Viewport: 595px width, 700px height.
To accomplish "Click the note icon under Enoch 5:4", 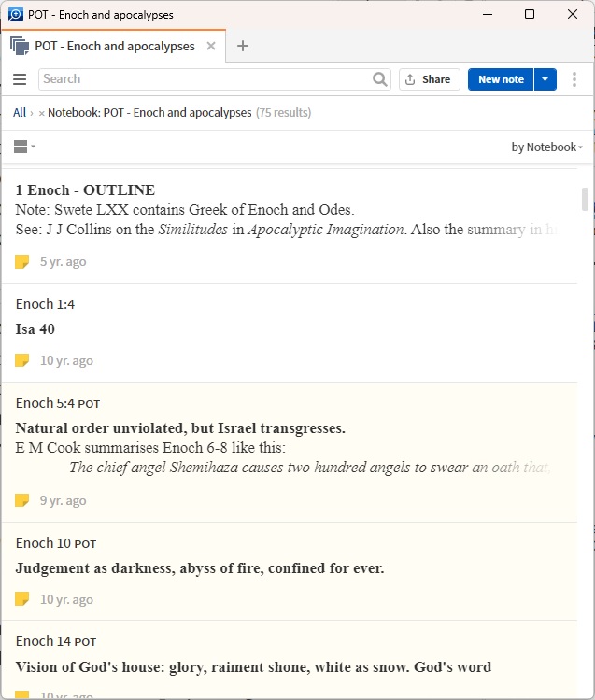I will click(x=22, y=501).
